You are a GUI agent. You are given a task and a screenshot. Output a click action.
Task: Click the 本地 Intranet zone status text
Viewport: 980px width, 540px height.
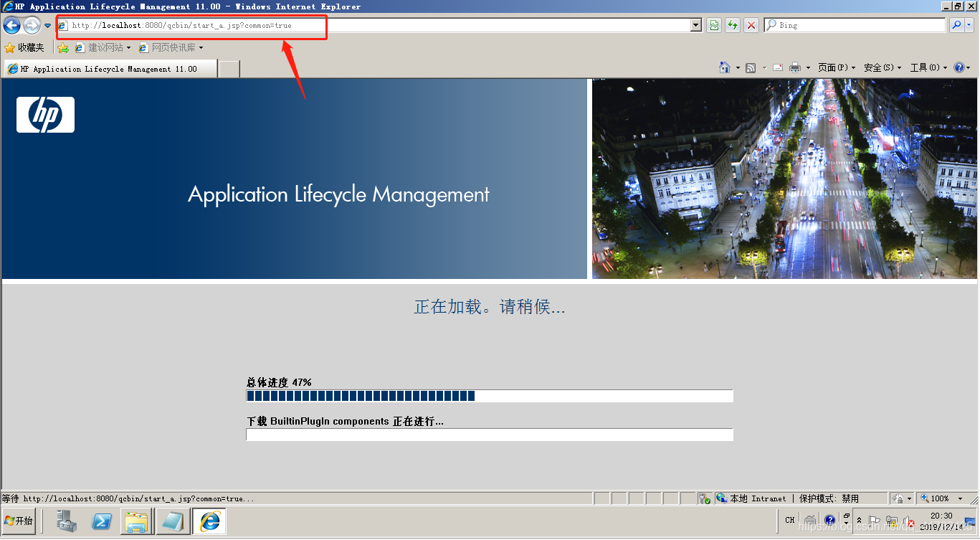point(758,498)
